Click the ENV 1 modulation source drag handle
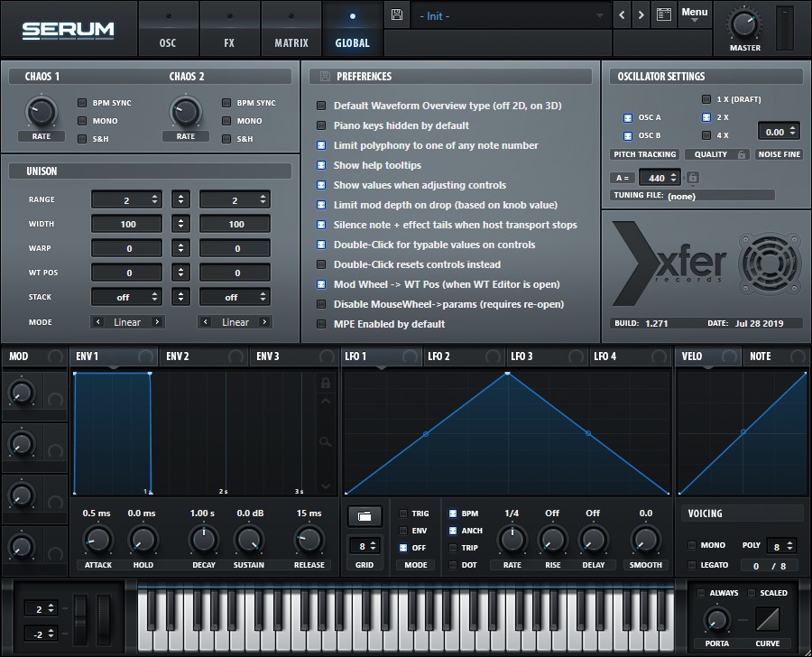 click(145, 356)
